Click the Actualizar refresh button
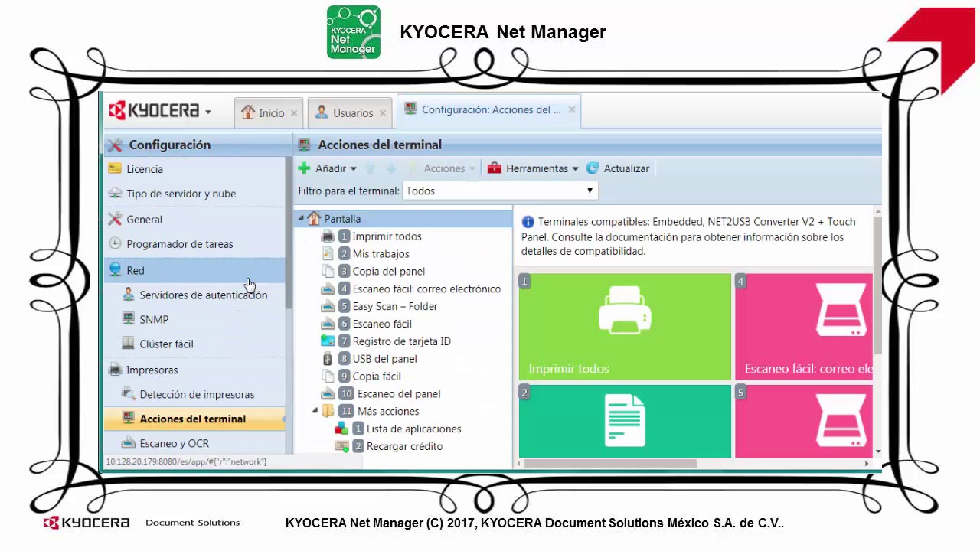Viewport: 980px width, 551px height. [x=618, y=168]
